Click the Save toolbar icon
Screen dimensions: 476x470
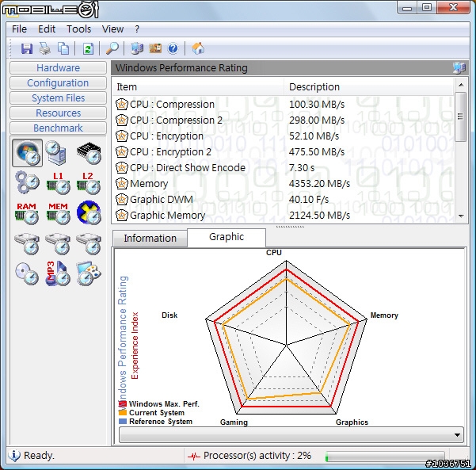(x=27, y=48)
